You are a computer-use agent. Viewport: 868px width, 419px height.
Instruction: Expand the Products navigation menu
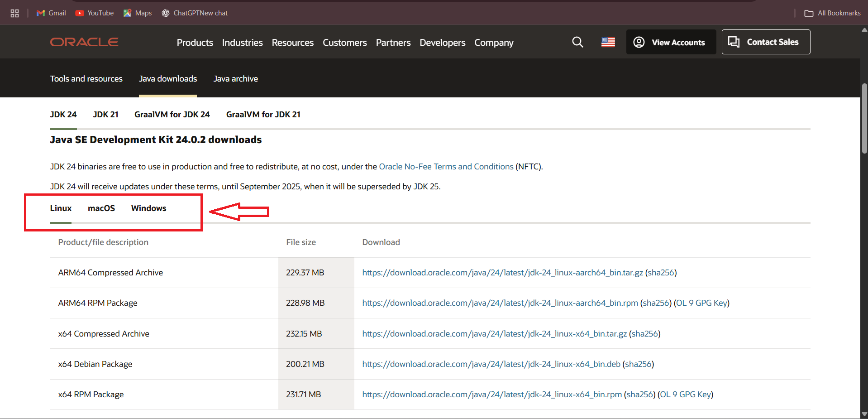click(x=195, y=43)
